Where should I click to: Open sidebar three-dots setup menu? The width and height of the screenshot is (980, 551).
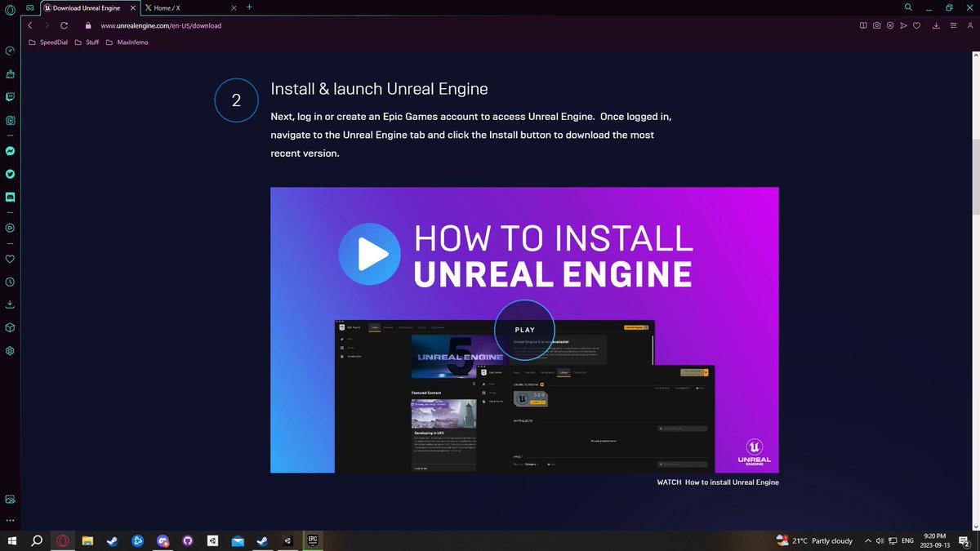pos(10,520)
